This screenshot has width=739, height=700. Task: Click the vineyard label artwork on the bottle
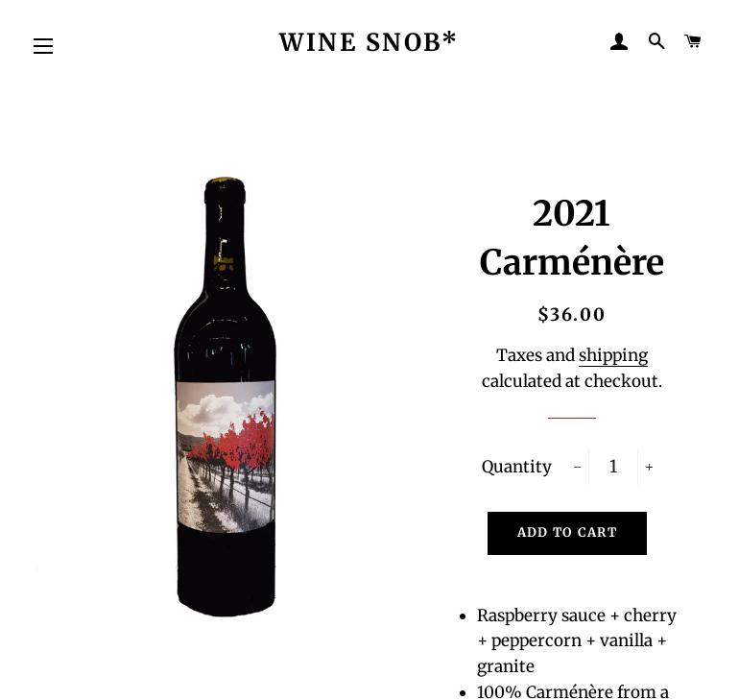pyautogui.click(x=226, y=456)
